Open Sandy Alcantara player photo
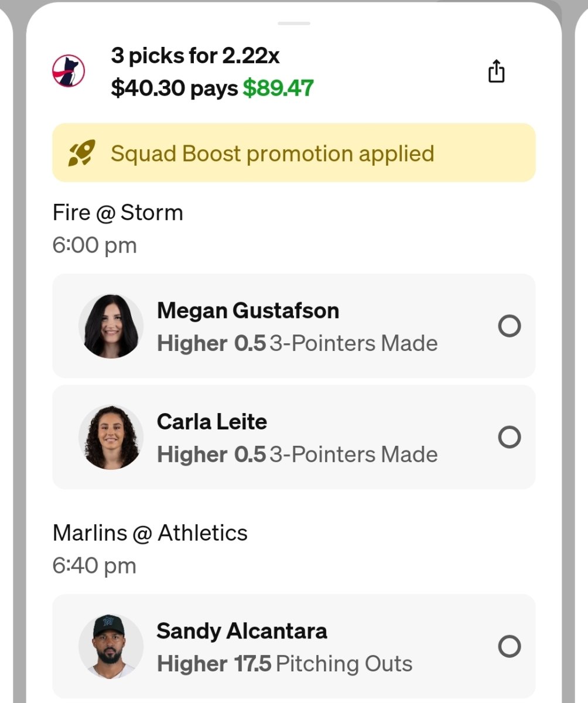588x703 pixels. (x=111, y=646)
